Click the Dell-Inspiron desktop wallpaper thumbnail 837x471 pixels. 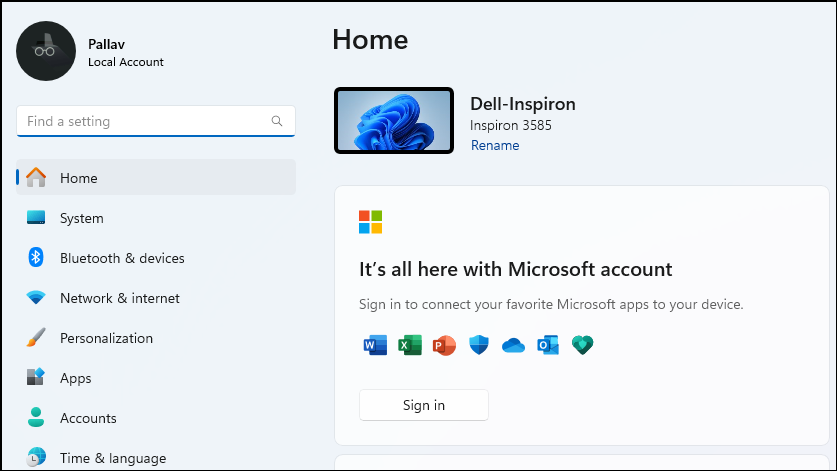coord(394,121)
